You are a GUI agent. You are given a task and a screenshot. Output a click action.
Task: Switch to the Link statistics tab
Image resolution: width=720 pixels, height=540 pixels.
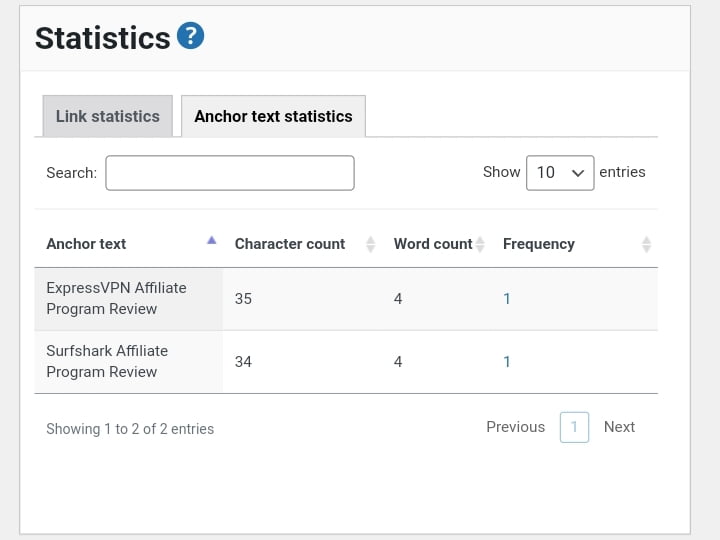point(107,116)
